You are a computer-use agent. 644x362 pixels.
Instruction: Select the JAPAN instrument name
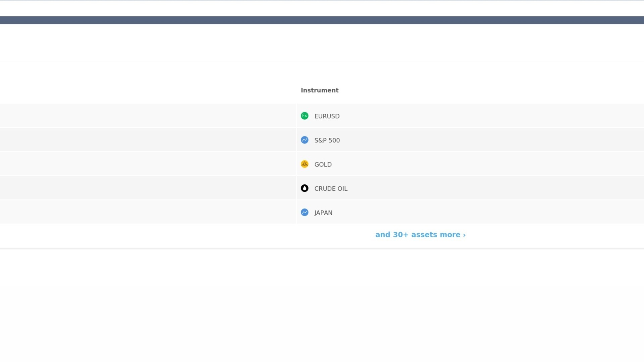point(323,213)
